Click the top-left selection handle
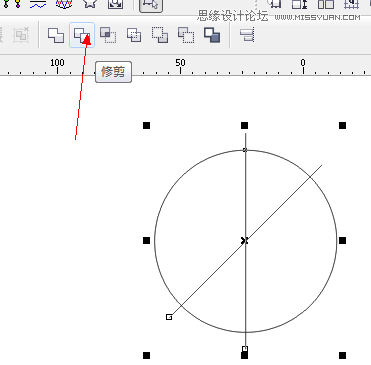This screenshot has height=365, width=371. coord(146,125)
